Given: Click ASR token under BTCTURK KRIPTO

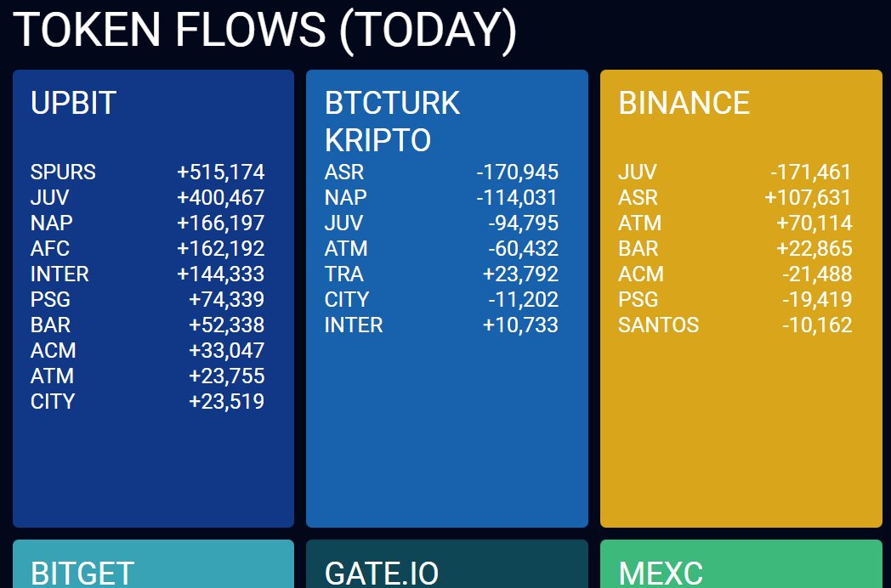Looking at the screenshot, I should click(x=343, y=172).
